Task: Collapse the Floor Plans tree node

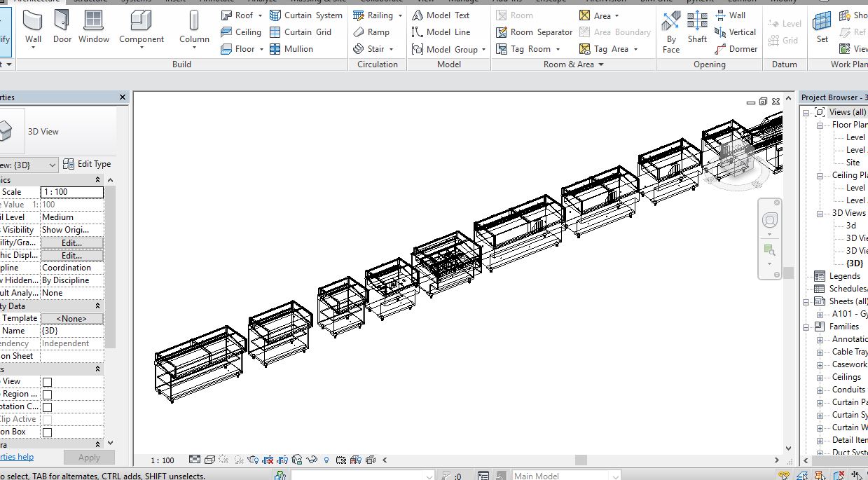Action: 820,125
